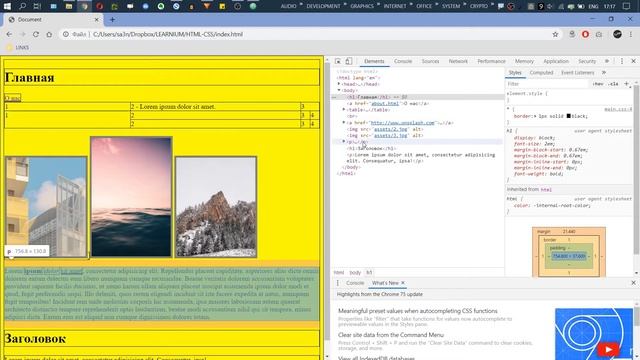
Task: Click the Filter styles input field
Action: (x=547, y=84)
